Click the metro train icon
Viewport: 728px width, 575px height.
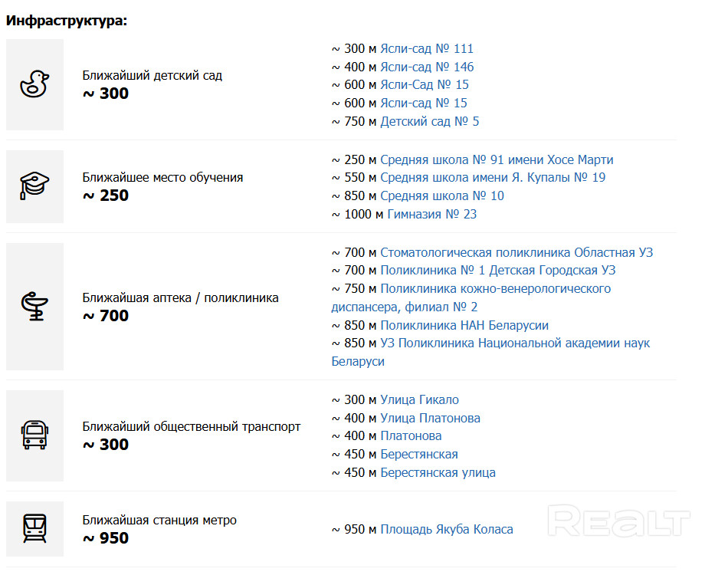coord(34,529)
